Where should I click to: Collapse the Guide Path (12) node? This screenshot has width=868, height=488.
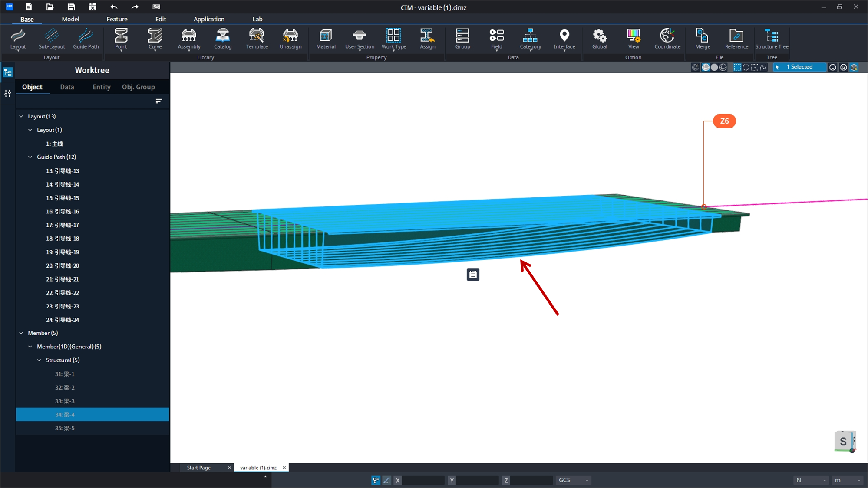pyautogui.click(x=30, y=157)
